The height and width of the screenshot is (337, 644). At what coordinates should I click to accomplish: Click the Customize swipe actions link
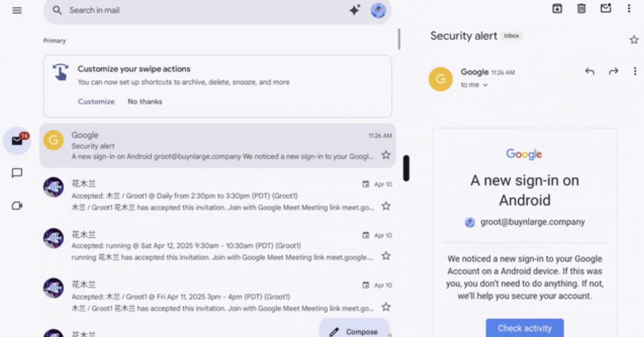96,101
